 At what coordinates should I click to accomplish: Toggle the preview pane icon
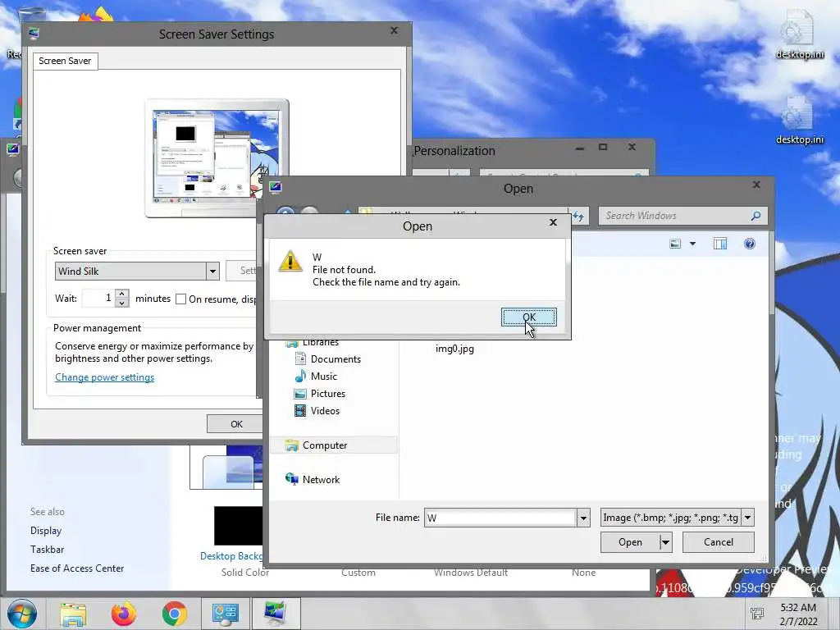720,244
